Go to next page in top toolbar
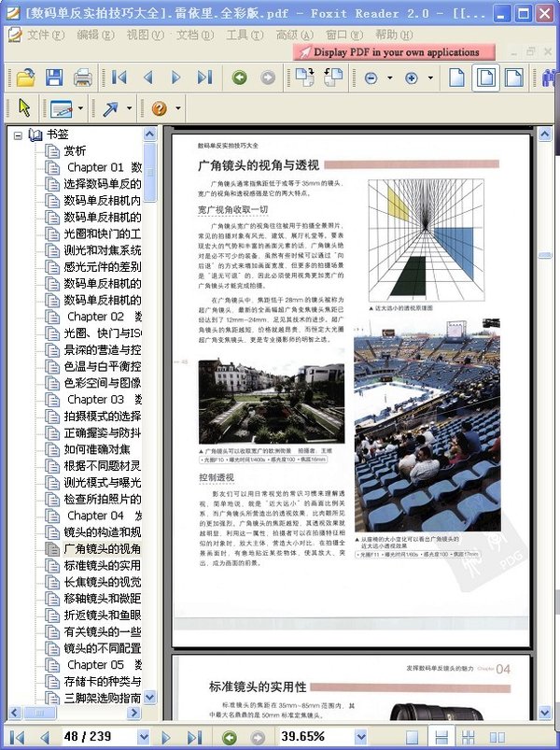Image resolution: width=560 pixels, height=750 pixels. coord(175,78)
